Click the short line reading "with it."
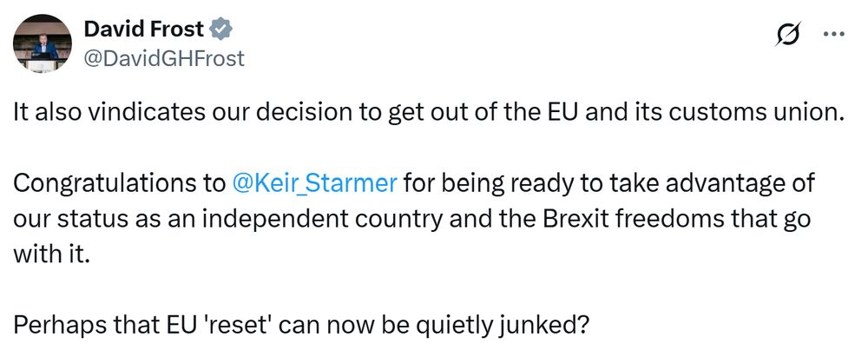Image resolution: width=868 pixels, height=357 pixels. [51, 255]
